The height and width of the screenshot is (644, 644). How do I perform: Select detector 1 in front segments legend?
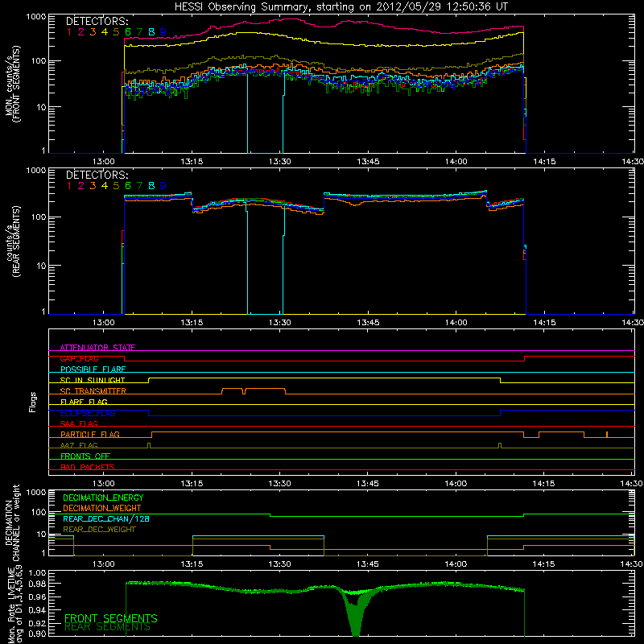[x=69, y=32]
